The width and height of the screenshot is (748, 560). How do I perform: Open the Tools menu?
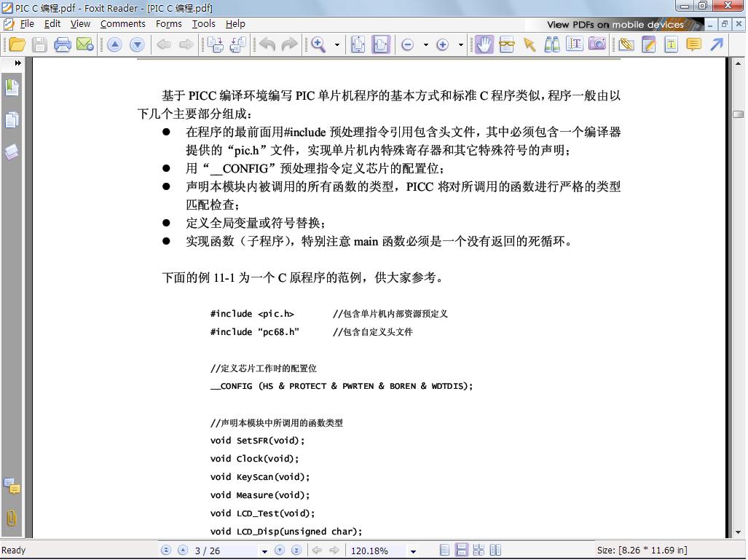[204, 24]
